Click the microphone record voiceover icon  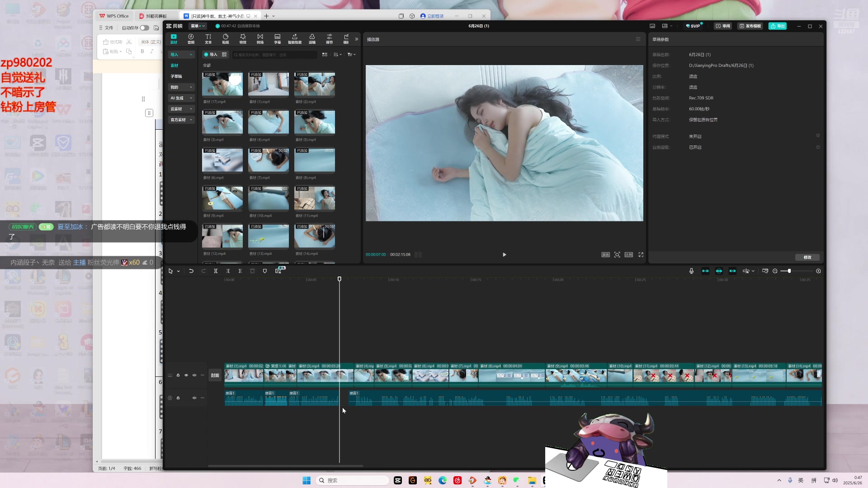(691, 271)
